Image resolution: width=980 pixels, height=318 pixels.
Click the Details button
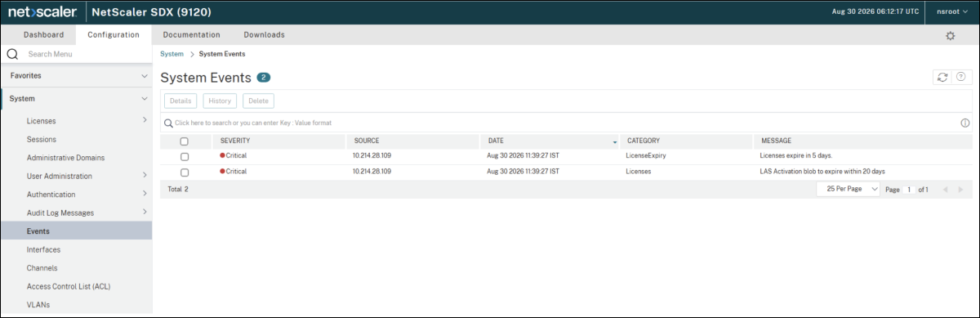[x=180, y=101]
